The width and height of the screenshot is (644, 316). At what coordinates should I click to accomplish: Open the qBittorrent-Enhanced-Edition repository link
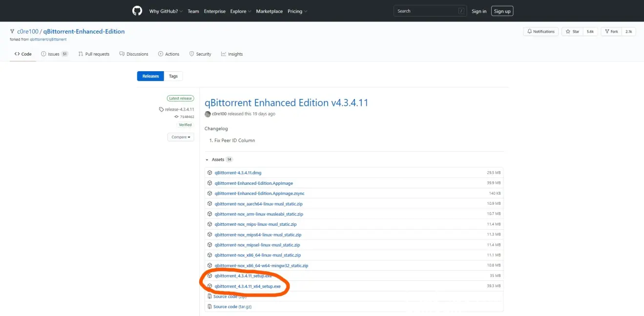[84, 31]
